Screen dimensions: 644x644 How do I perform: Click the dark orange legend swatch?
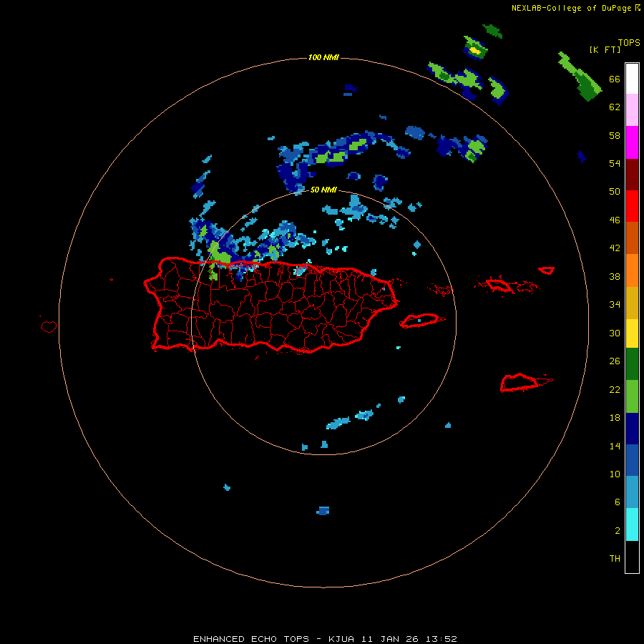pyautogui.click(x=632, y=238)
